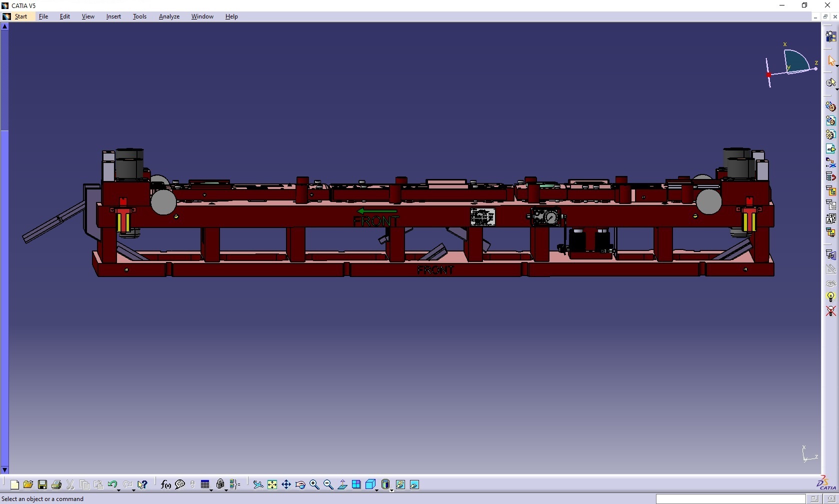Viewport: 839px width, 504px height.
Task: Toggle Fly mode airplane icon
Action: click(257, 484)
